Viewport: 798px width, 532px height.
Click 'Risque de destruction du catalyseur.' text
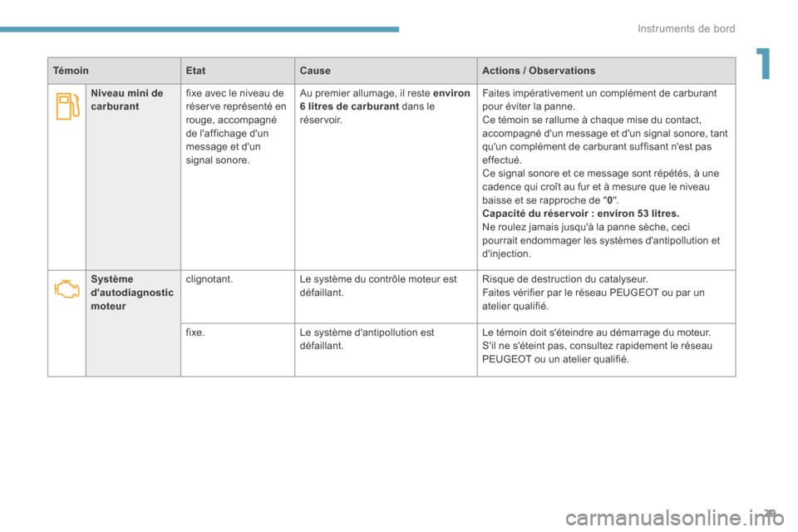click(x=565, y=279)
